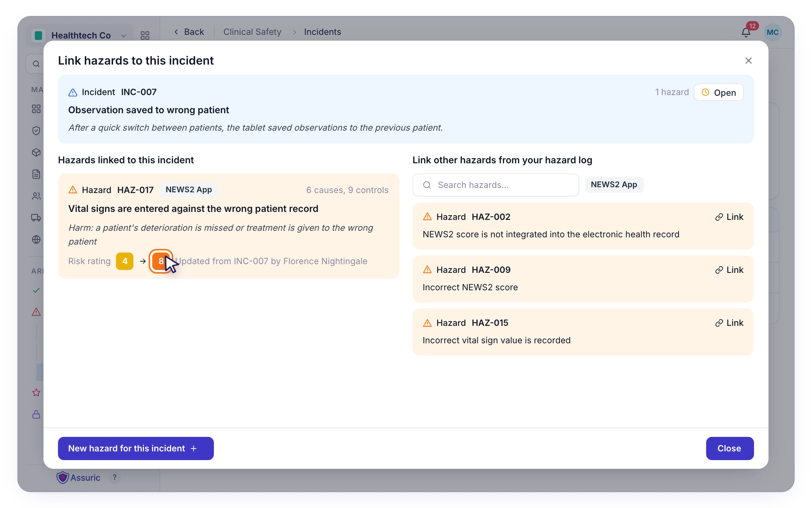The image size is (812, 508).
Task: Click New hazard for this incident
Action: point(136,448)
